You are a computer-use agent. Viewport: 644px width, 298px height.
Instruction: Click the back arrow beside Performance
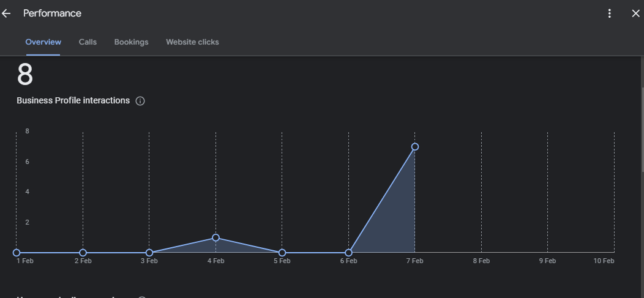[7, 13]
